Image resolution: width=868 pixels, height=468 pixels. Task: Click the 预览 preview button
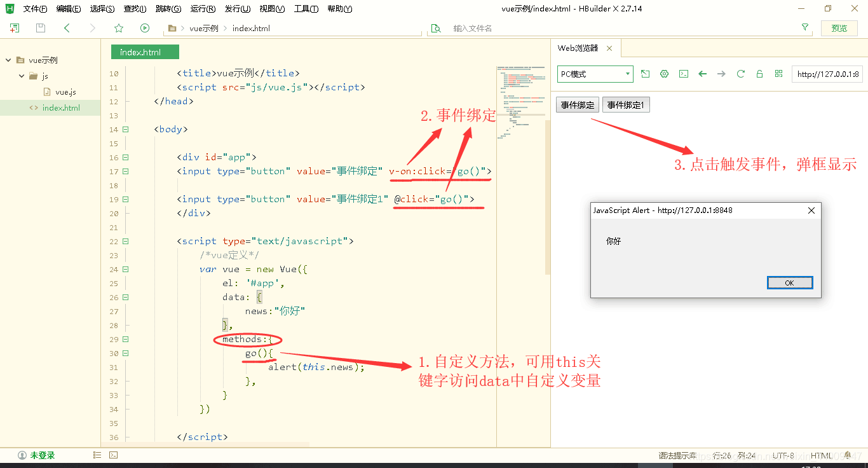pos(839,28)
